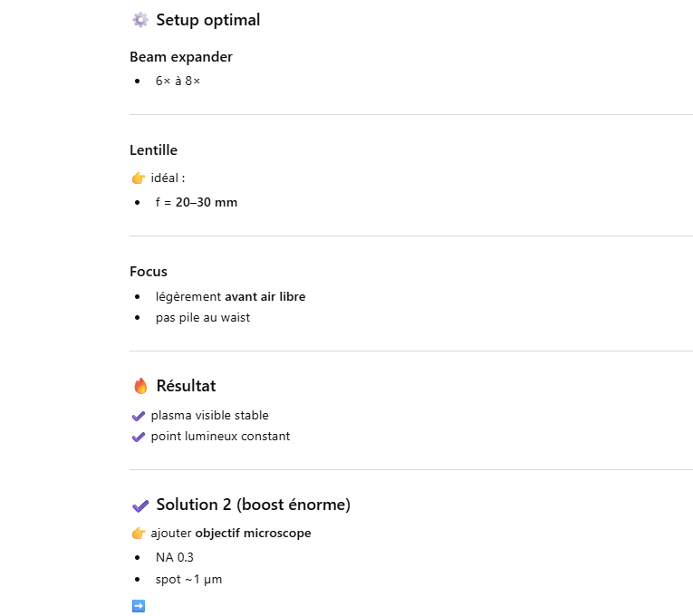Click the checkmark beside point lumineux constant

tap(139, 437)
